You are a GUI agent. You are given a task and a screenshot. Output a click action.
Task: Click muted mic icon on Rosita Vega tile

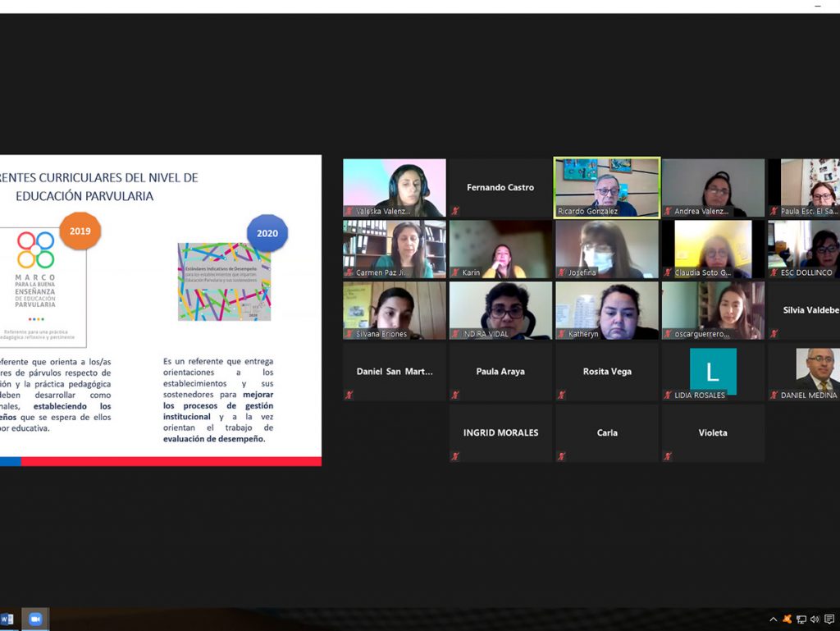pos(562,396)
